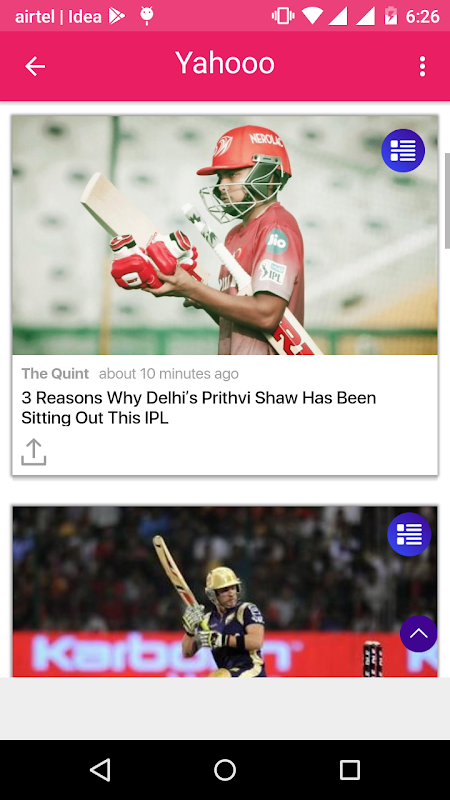The height and width of the screenshot is (800, 450).
Task: Open Prithvi Shaw batting photo
Action: coord(225,235)
